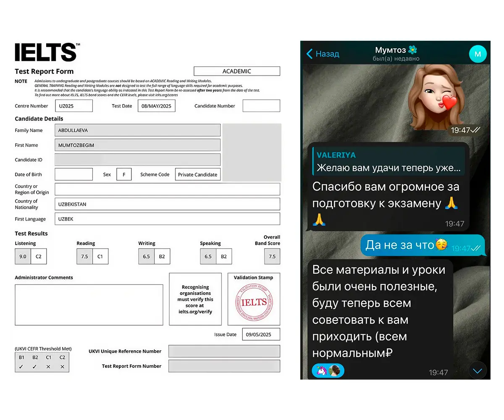504x420 pixels.
Task: Click the Country or Region of Origin field
Action: pos(167,189)
